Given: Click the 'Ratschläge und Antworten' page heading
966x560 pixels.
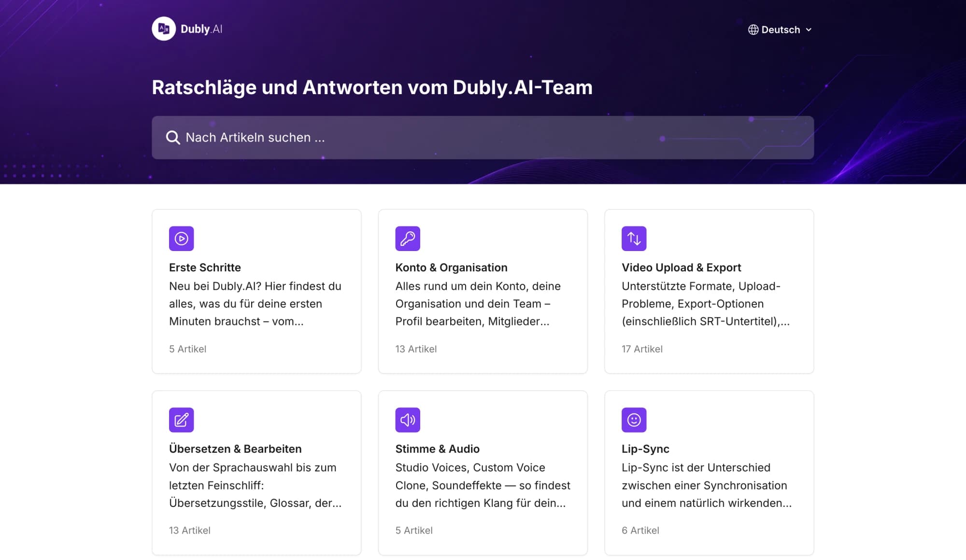Looking at the screenshot, I should tap(372, 87).
